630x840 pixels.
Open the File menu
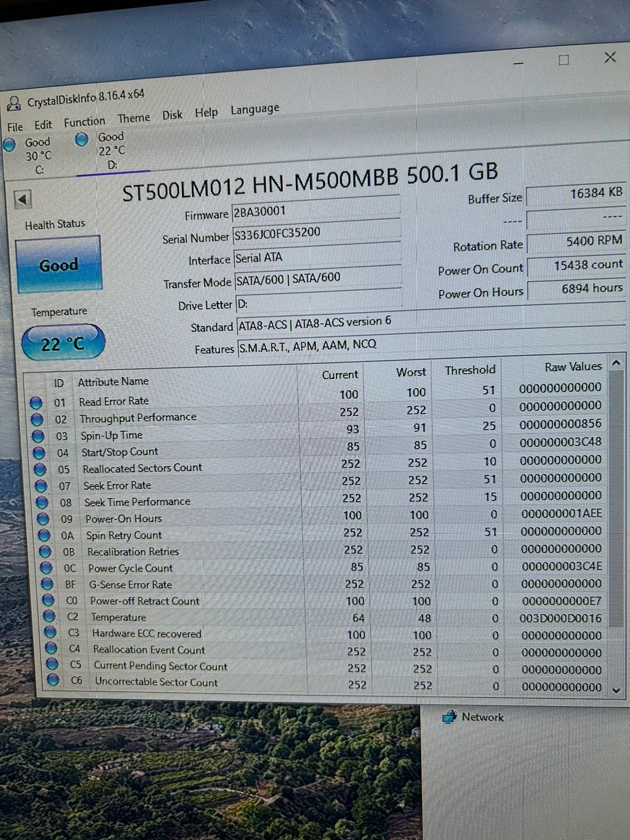pyautogui.click(x=15, y=127)
